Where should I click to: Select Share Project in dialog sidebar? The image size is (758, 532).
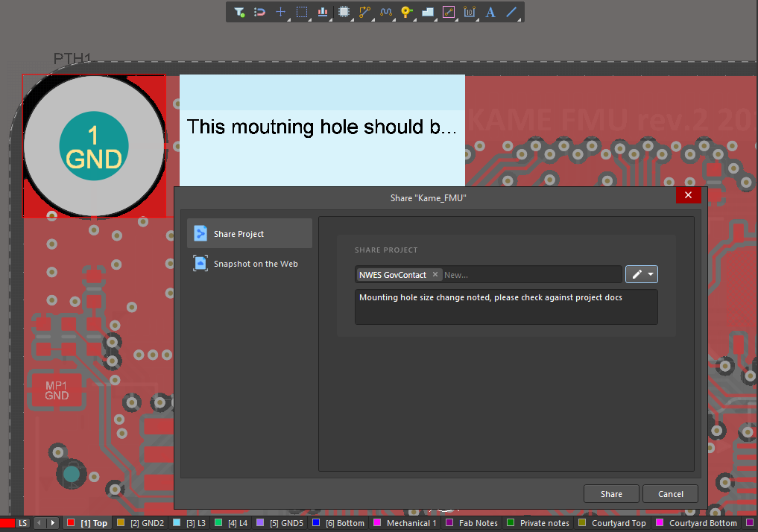[250, 233]
